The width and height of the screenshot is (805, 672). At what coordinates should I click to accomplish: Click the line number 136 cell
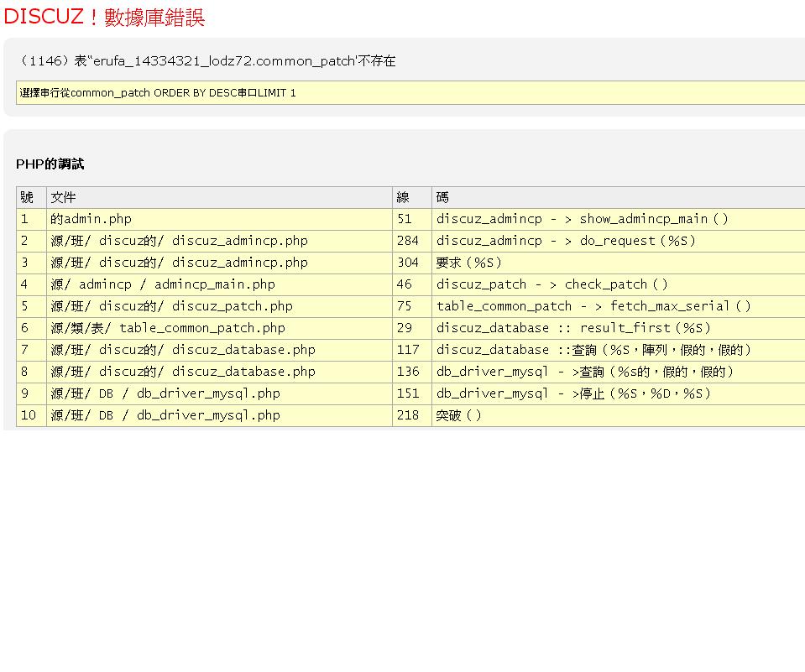pyautogui.click(x=412, y=372)
